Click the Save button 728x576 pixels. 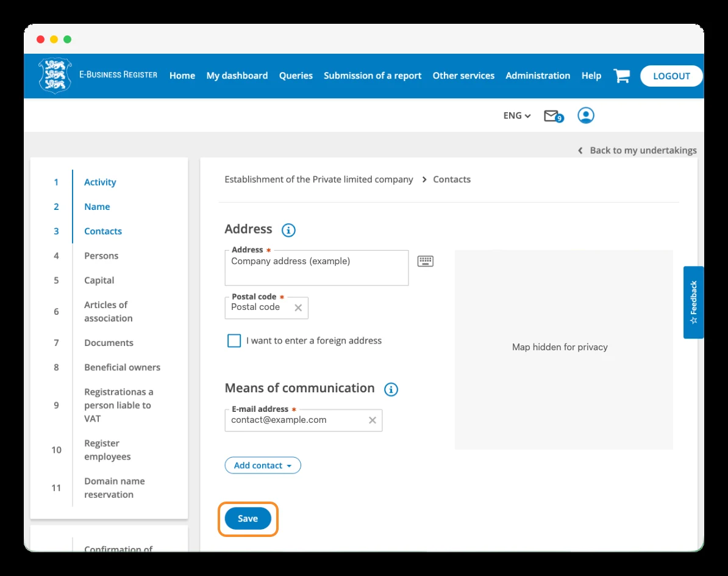coord(248,519)
